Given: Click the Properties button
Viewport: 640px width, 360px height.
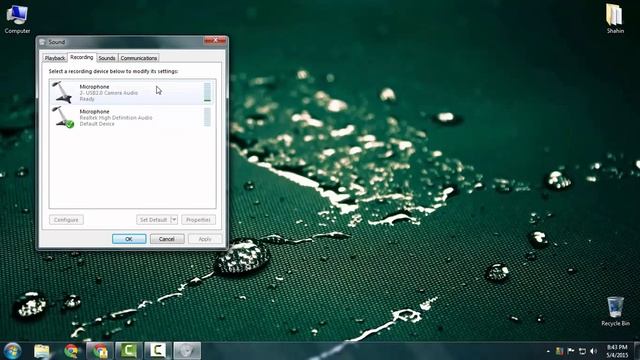Looking at the screenshot, I should click(198, 220).
